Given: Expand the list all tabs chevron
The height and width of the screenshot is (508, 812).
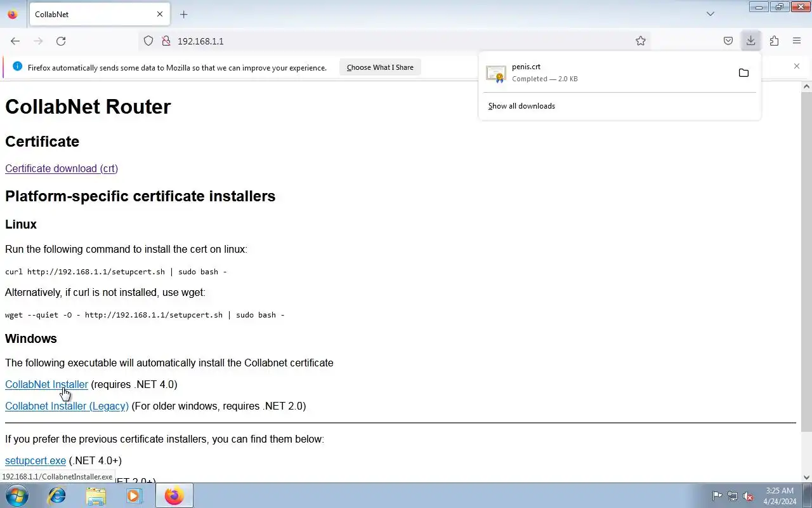Looking at the screenshot, I should 710,14.
